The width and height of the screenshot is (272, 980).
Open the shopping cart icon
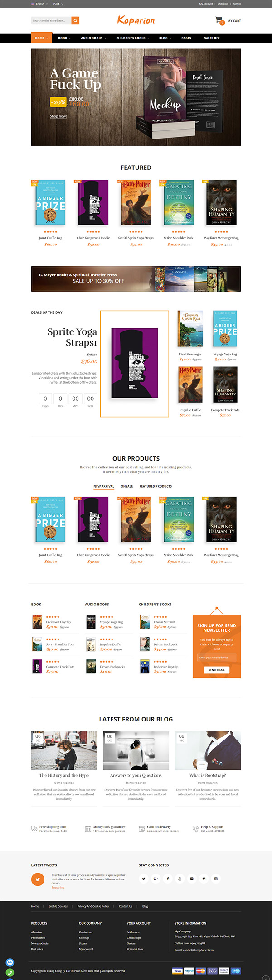[x=219, y=20]
